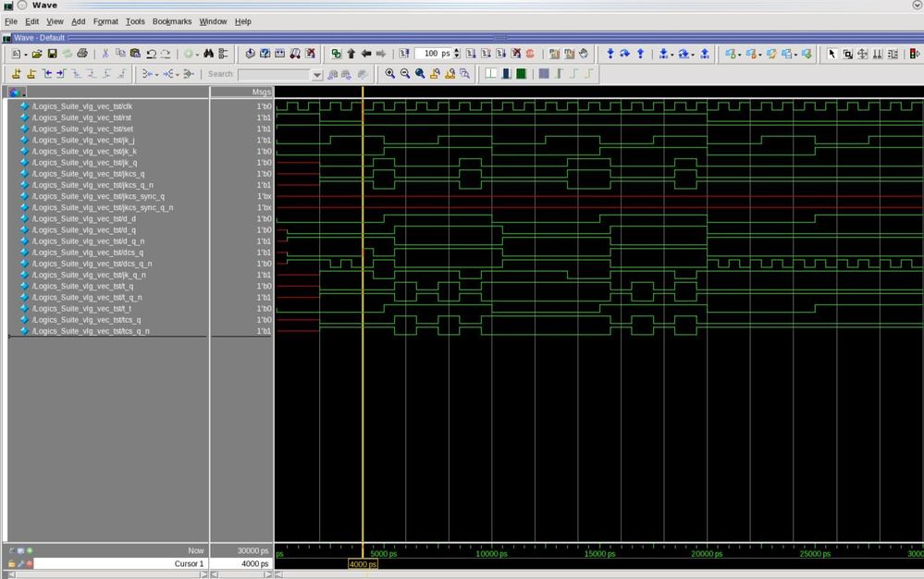Click the Zoom Full icon

(420, 74)
